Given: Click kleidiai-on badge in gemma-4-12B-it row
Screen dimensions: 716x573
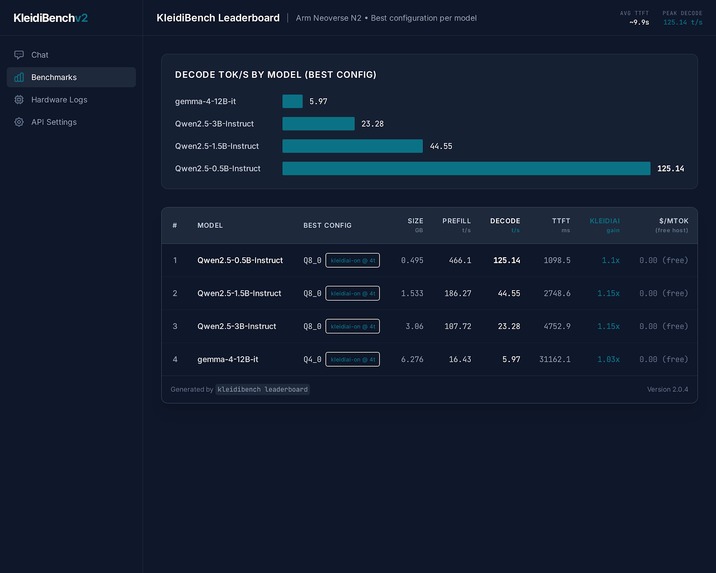Looking at the screenshot, I should [x=353, y=359].
